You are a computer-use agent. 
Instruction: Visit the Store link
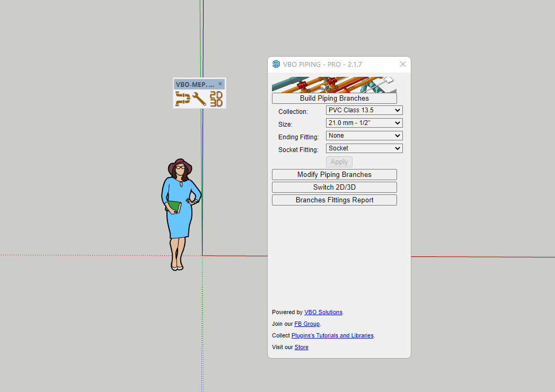click(x=301, y=348)
